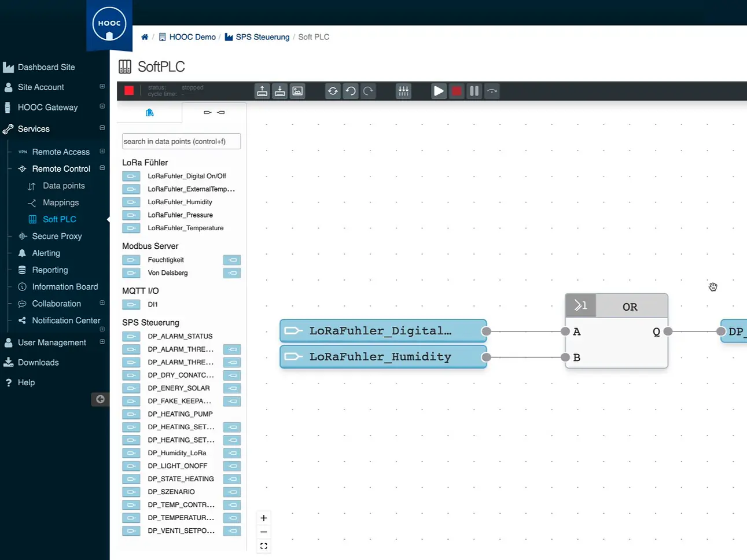Start the PLC with the play button

pyautogui.click(x=439, y=91)
